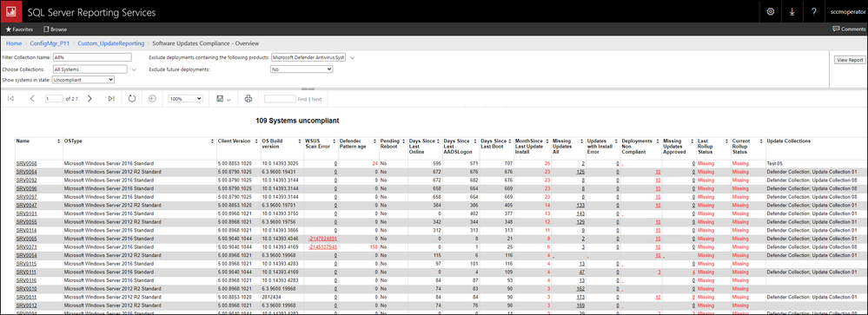
Task: Open missing updates count 173
Action: [x=580, y=297]
